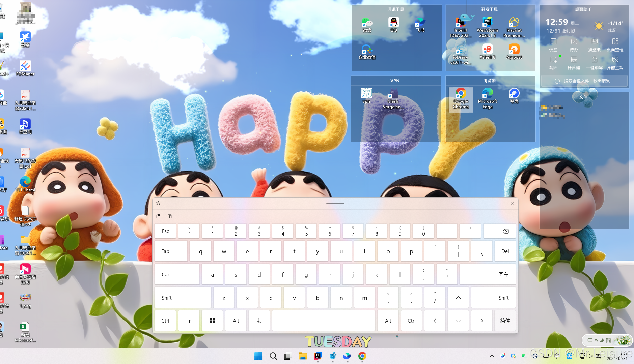This screenshot has width=634, height=364.
Task: Select the 1.png image file
Action: click(x=25, y=301)
